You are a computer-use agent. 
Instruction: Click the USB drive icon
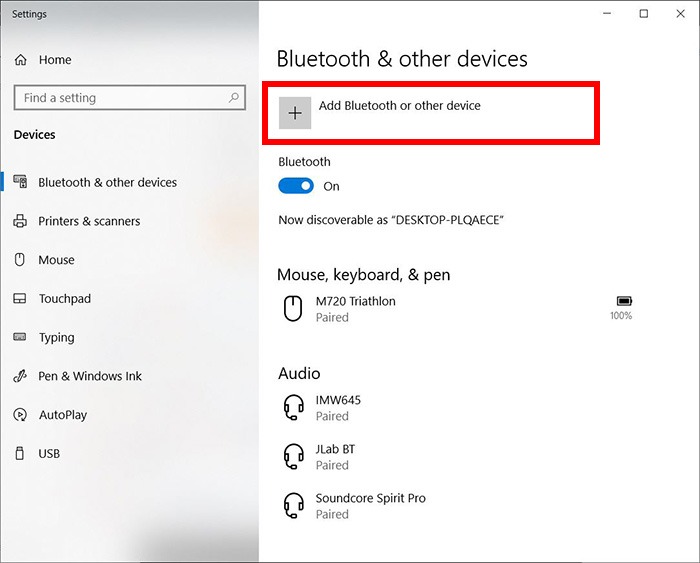pos(20,453)
